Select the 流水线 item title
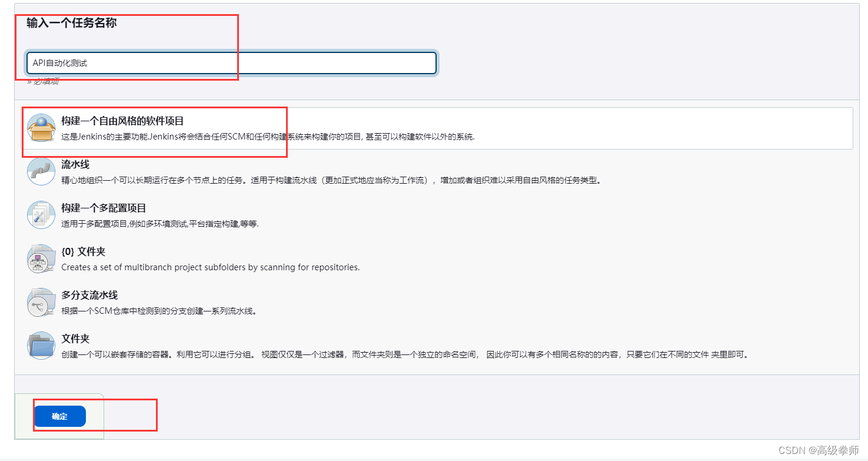The height and width of the screenshot is (461, 868). coord(75,164)
